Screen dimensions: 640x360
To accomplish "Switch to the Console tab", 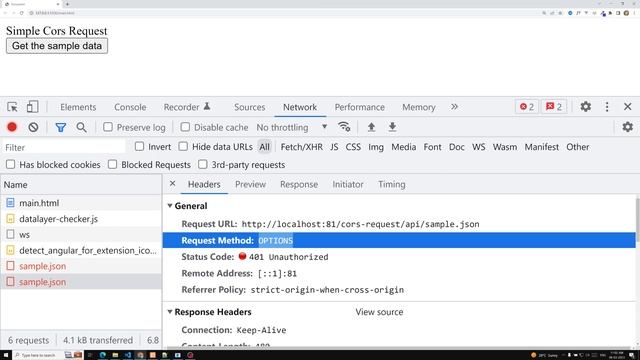I will tap(130, 107).
